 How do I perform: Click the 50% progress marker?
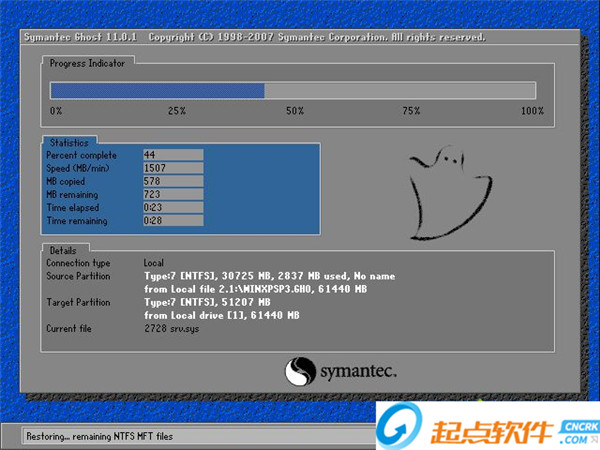(295, 111)
